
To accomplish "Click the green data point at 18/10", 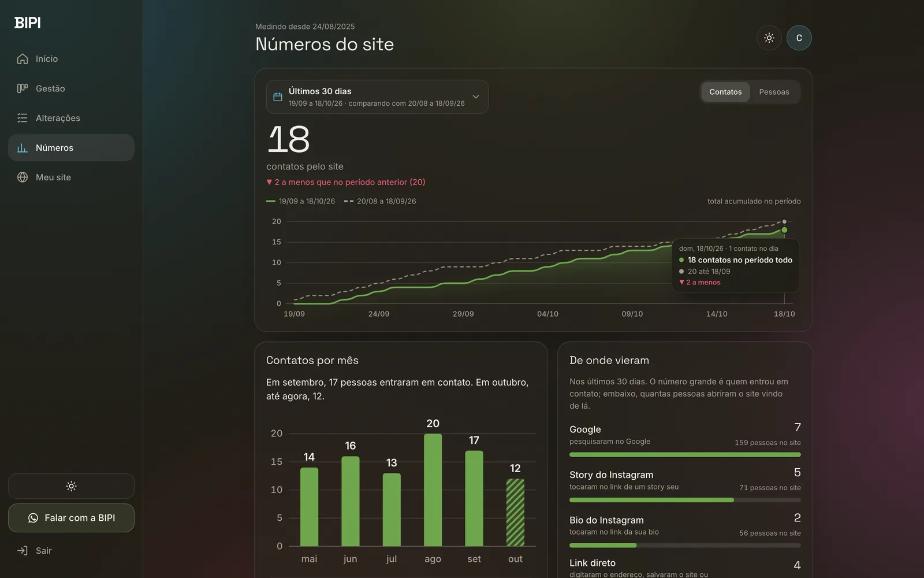I will 784,230.
